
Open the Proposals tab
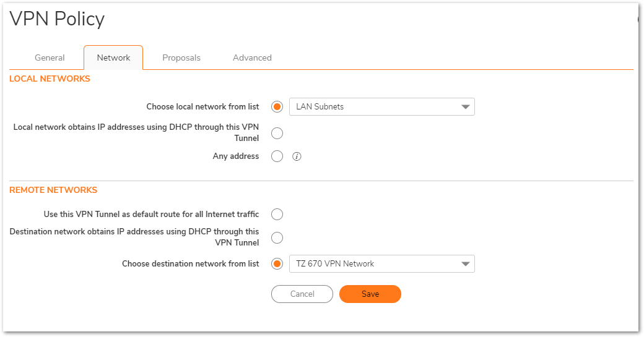point(181,58)
